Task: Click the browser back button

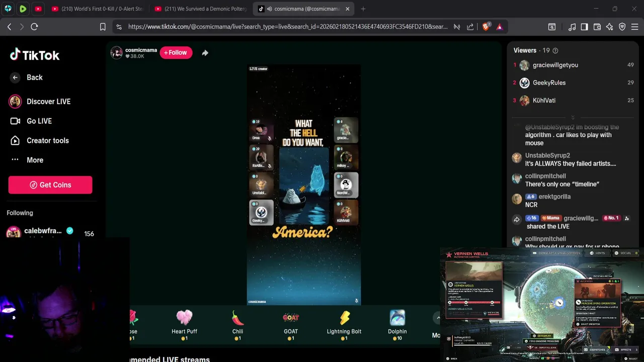Action: pyautogui.click(x=9, y=27)
